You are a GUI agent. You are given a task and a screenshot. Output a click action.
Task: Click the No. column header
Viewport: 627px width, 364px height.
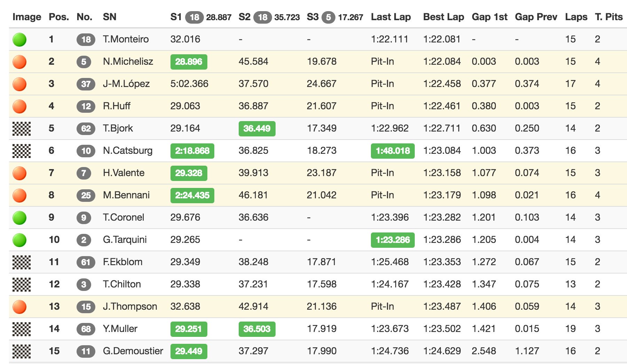(85, 17)
